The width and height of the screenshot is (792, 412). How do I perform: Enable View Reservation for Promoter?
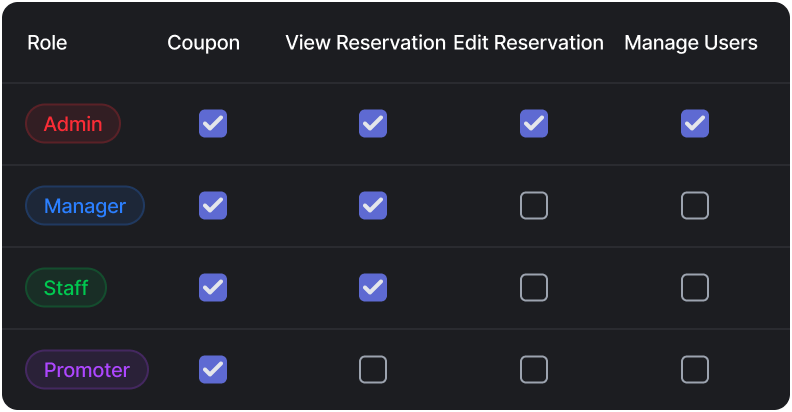373,370
